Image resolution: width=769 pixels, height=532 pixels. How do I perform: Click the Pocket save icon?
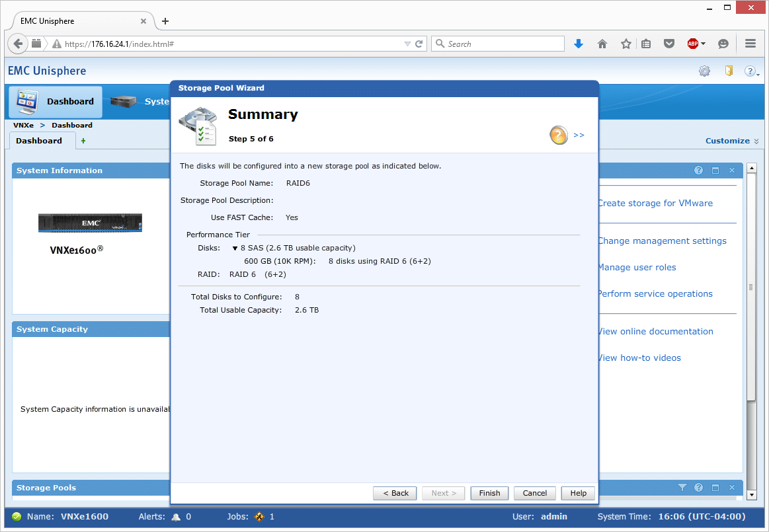click(669, 44)
